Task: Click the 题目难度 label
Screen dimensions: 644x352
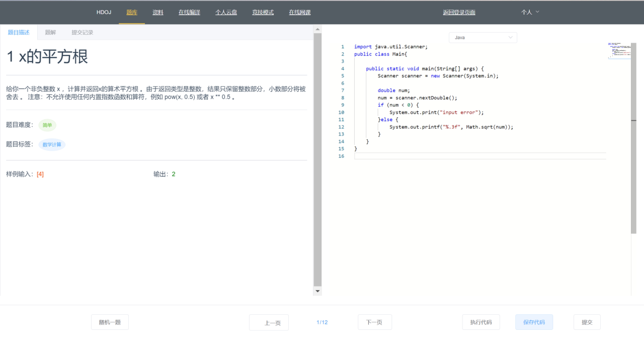Action: coord(20,125)
